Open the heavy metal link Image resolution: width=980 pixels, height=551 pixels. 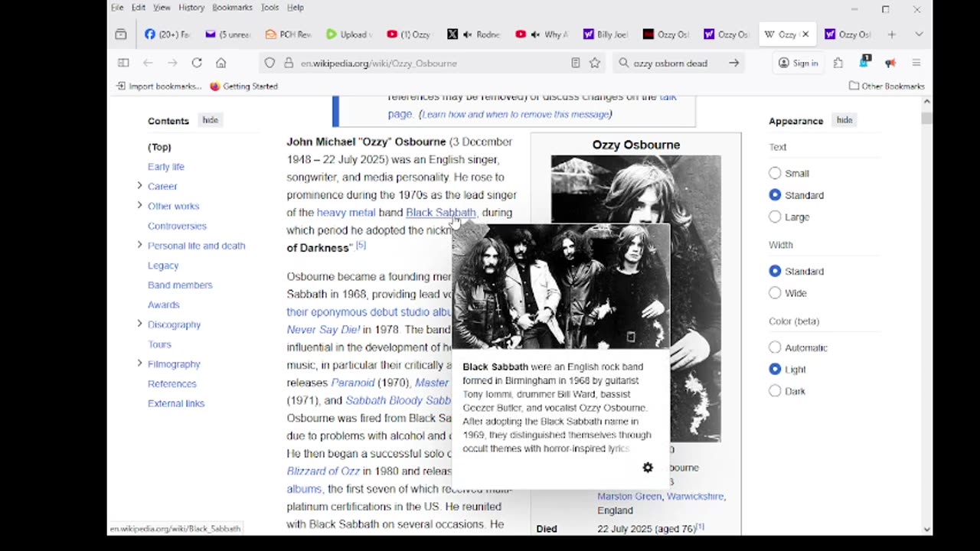pyautogui.click(x=346, y=213)
